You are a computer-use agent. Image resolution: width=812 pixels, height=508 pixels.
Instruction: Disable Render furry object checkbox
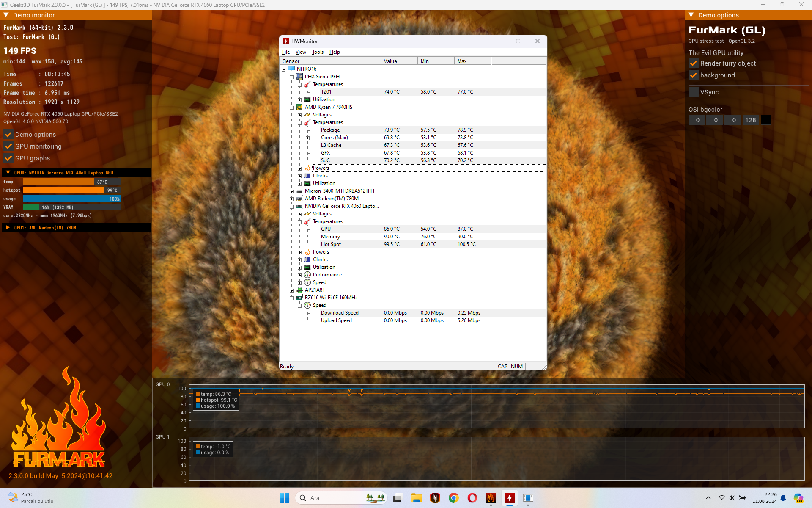point(694,63)
